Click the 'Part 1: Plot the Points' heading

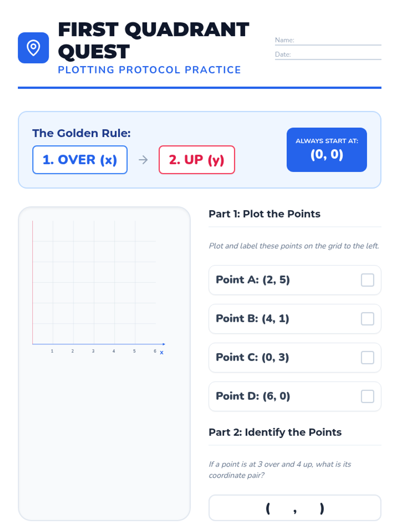point(264,214)
